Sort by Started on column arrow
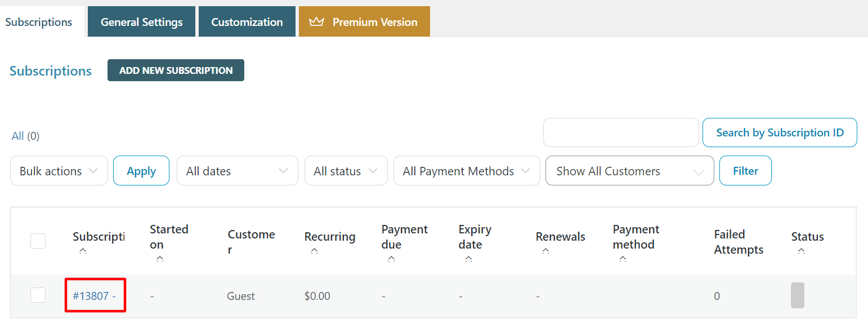This screenshot has width=868, height=323. [x=160, y=259]
